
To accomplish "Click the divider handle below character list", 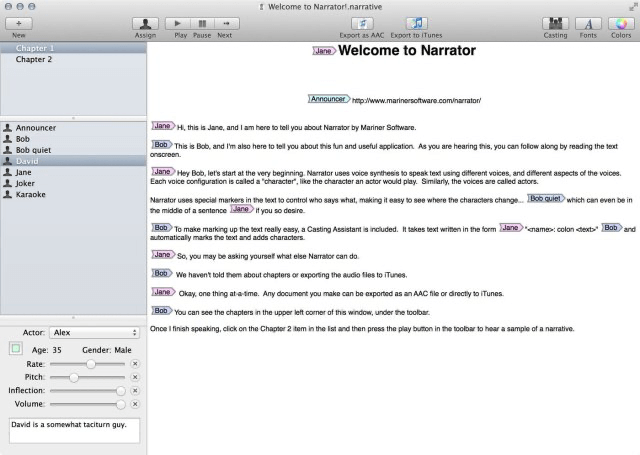I will [73, 317].
